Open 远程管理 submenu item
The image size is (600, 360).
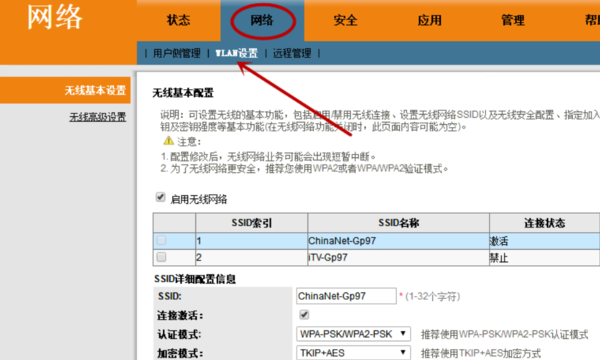click(x=292, y=53)
